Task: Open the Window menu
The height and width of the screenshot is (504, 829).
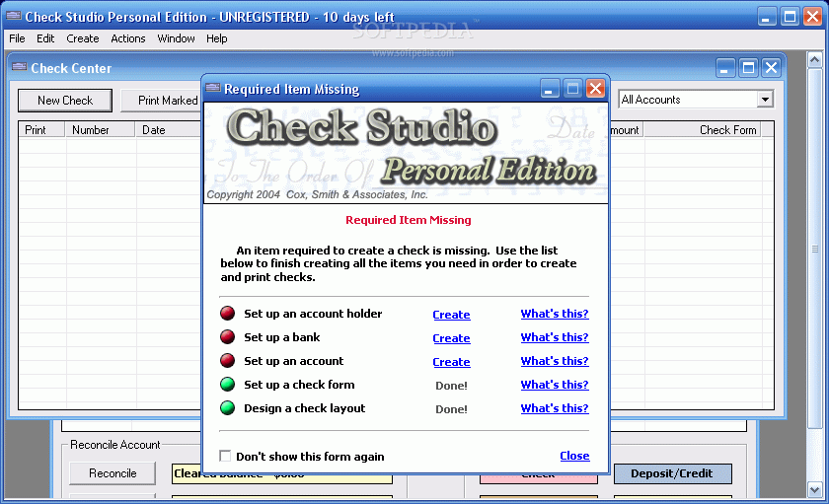Action: tap(176, 38)
